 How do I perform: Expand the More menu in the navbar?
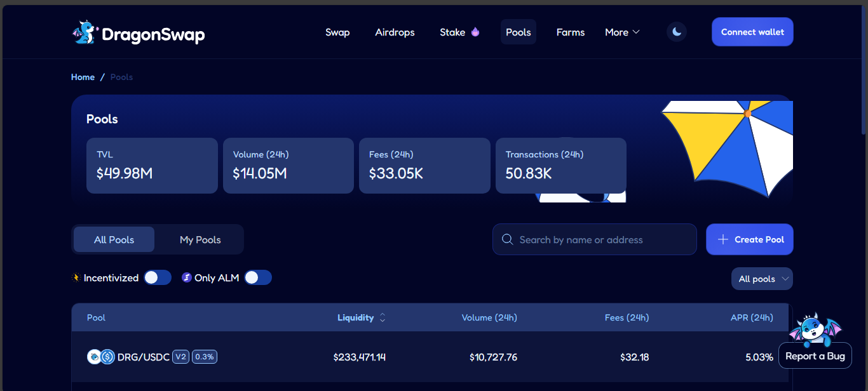622,32
